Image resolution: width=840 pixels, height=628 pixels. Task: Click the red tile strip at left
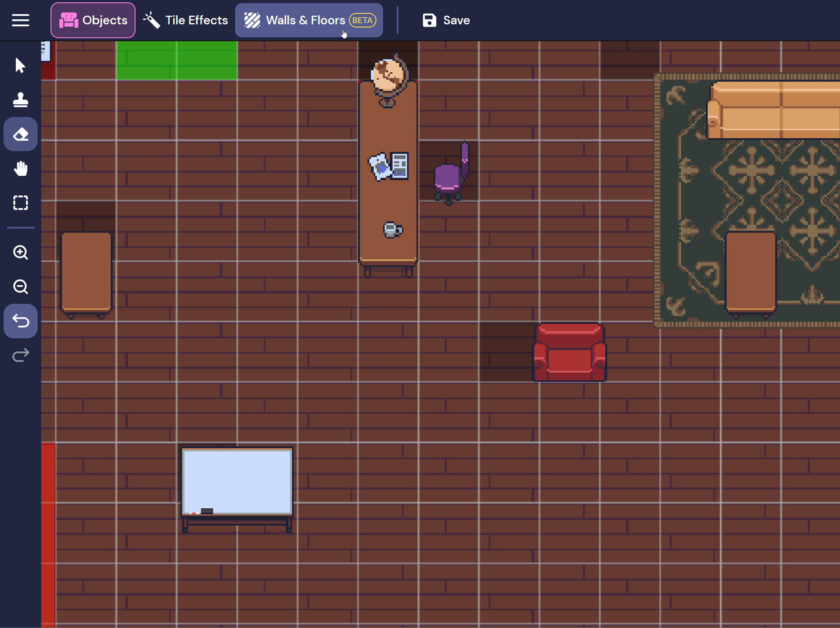48,534
